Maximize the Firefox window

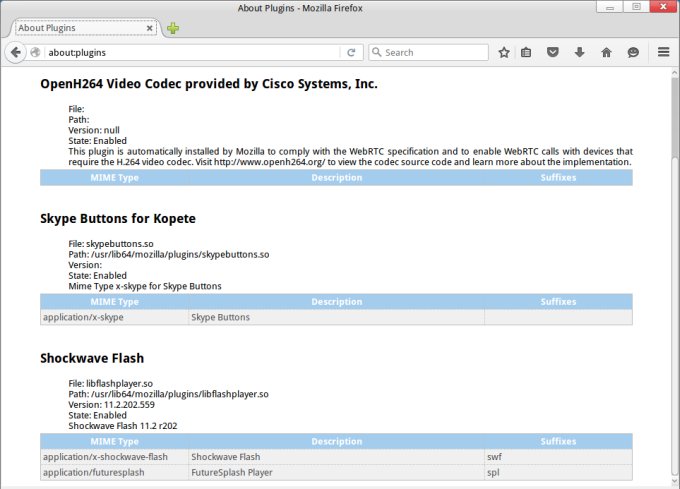(636, 7)
